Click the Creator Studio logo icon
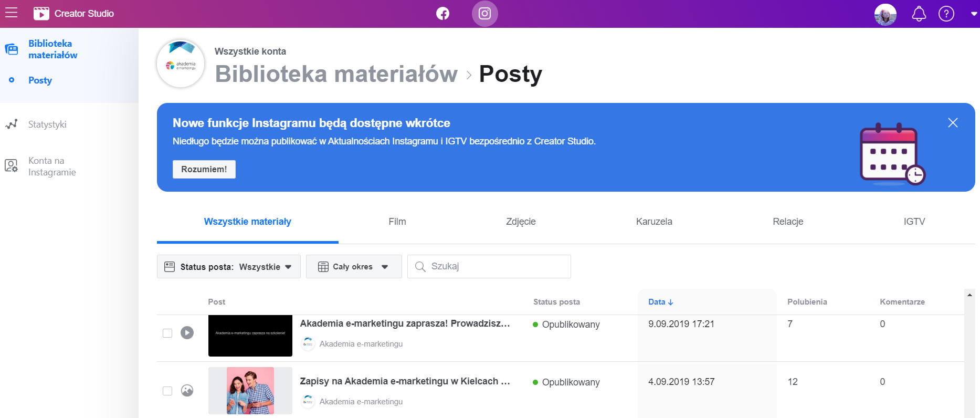 point(41,14)
